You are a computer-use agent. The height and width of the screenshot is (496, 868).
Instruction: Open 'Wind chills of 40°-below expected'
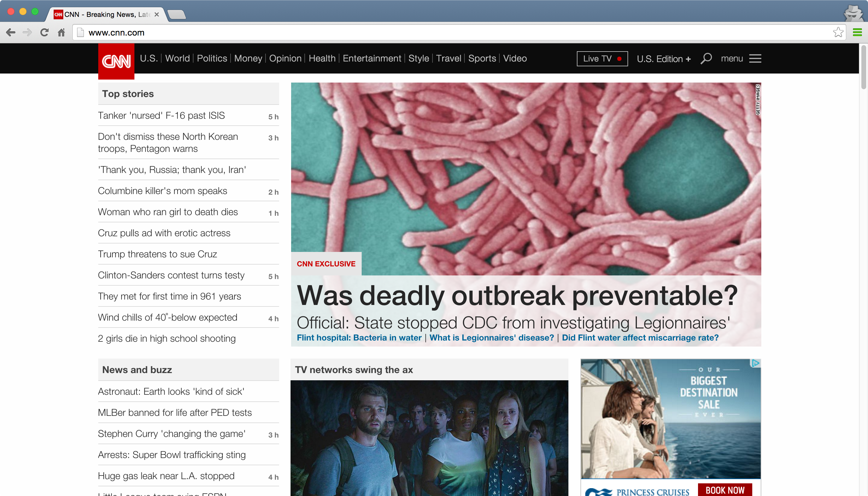tap(168, 318)
